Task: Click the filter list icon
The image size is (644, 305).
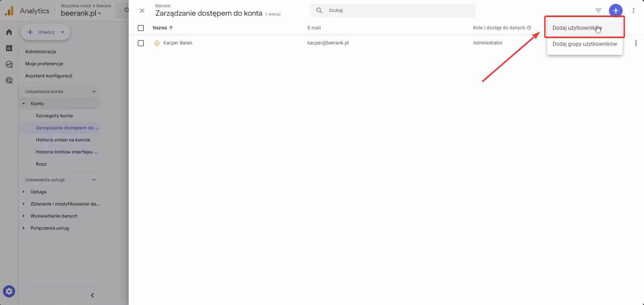Action: 598,11
